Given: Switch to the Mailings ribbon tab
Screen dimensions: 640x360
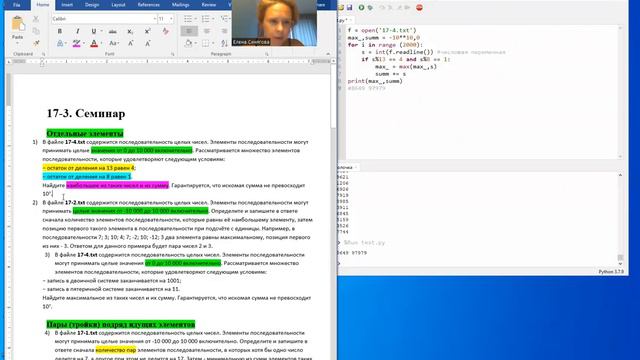Looking at the screenshot, I should [180, 5].
